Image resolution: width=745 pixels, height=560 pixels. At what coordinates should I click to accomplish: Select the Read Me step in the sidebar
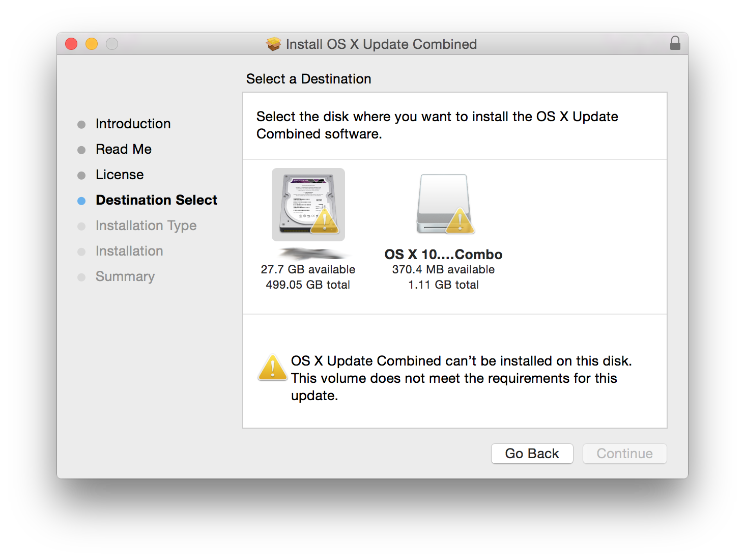pyautogui.click(x=124, y=149)
